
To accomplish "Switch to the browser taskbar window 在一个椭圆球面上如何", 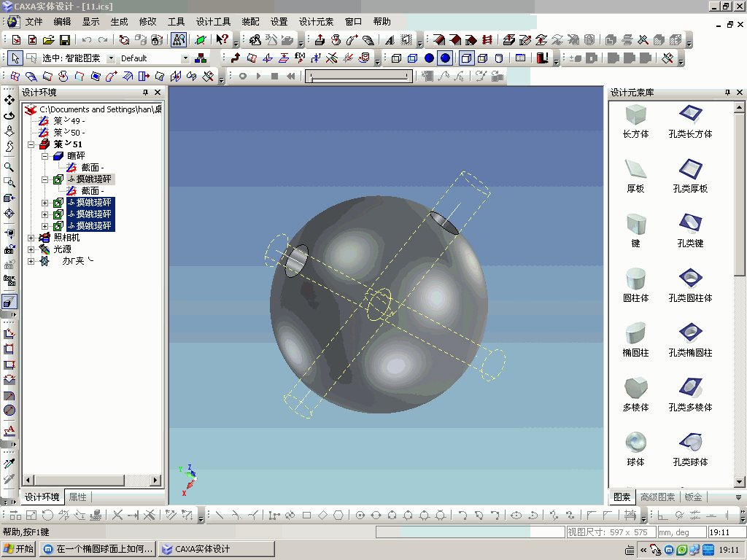I will pos(98,549).
